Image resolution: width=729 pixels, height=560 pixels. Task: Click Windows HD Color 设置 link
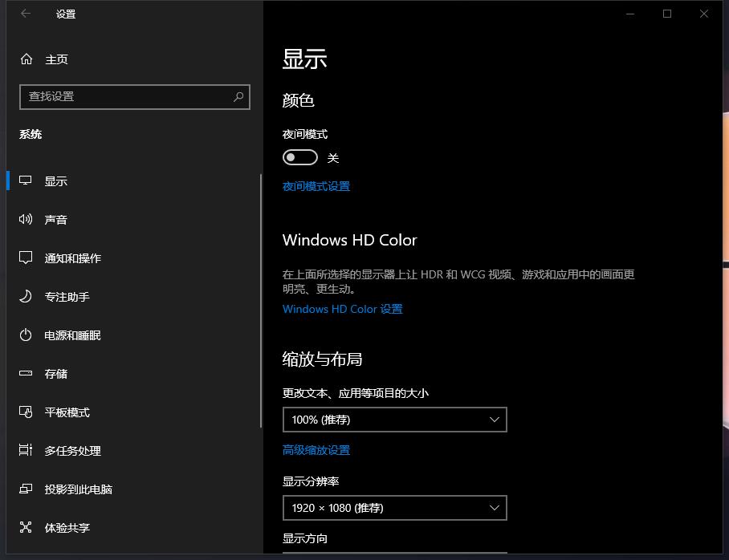point(342,309)
